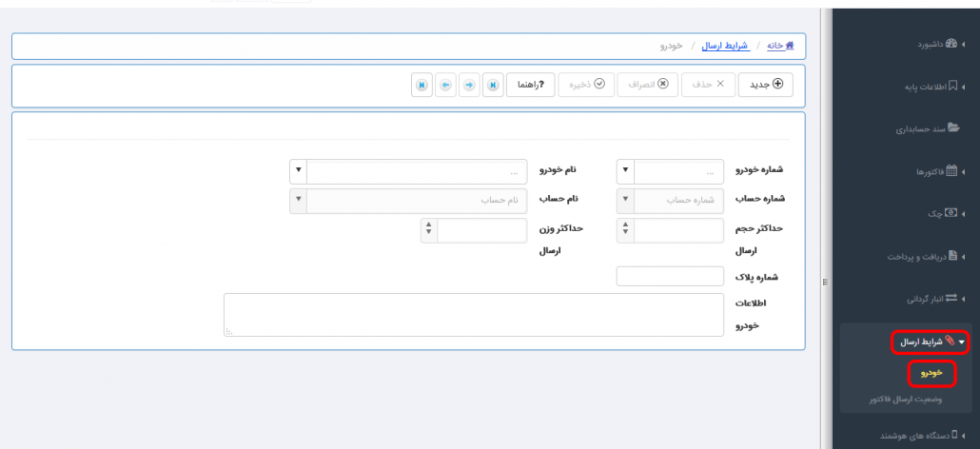Open the وضعیت ارسال فاکتور submenu item
The image size is (980, 449).
(x=906, y=399)
